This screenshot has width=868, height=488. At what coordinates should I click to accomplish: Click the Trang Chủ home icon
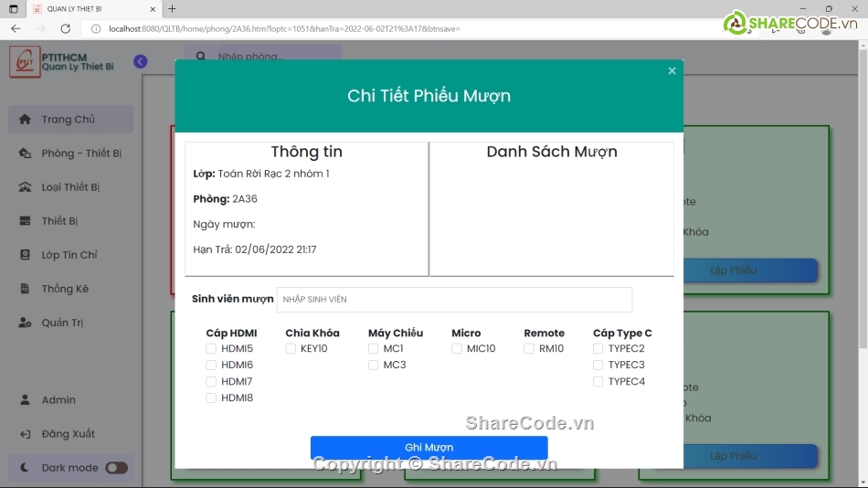click(25, 120)
